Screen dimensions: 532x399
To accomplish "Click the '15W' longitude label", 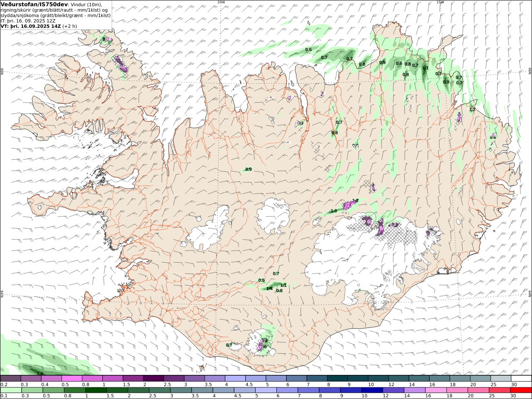I will pyautogui.click(x=440, y=2).
